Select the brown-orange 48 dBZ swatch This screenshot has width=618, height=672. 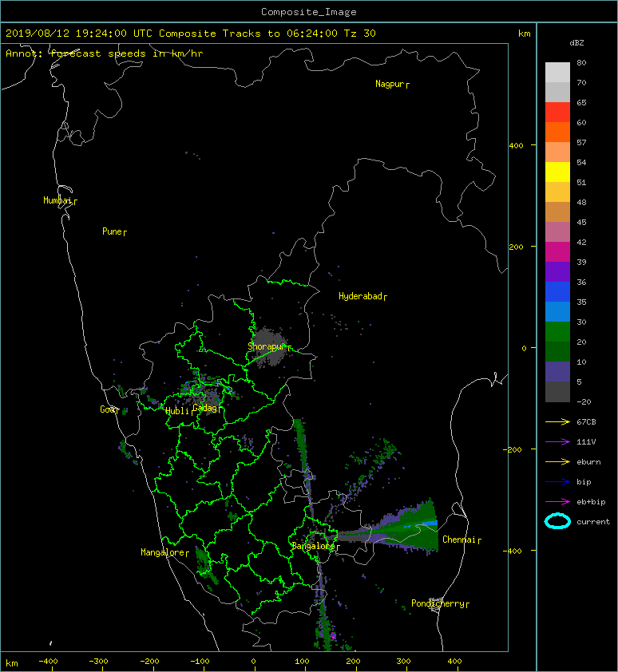[557, 211]
